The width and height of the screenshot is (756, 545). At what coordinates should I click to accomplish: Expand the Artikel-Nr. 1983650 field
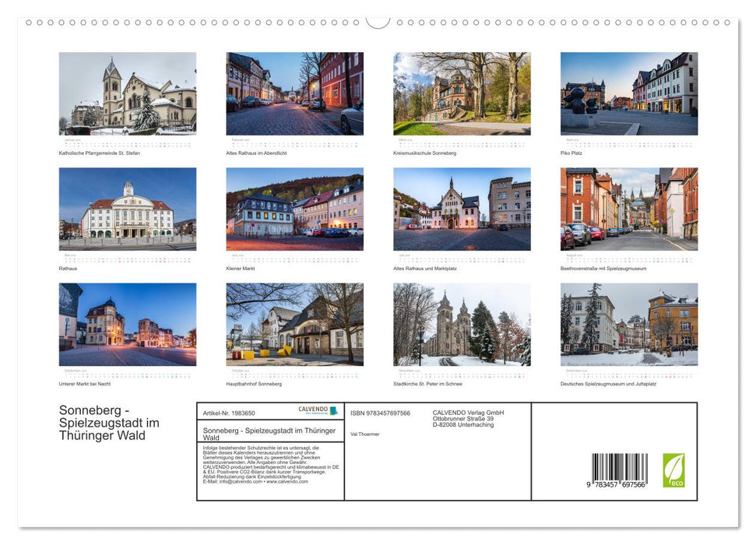230,411
